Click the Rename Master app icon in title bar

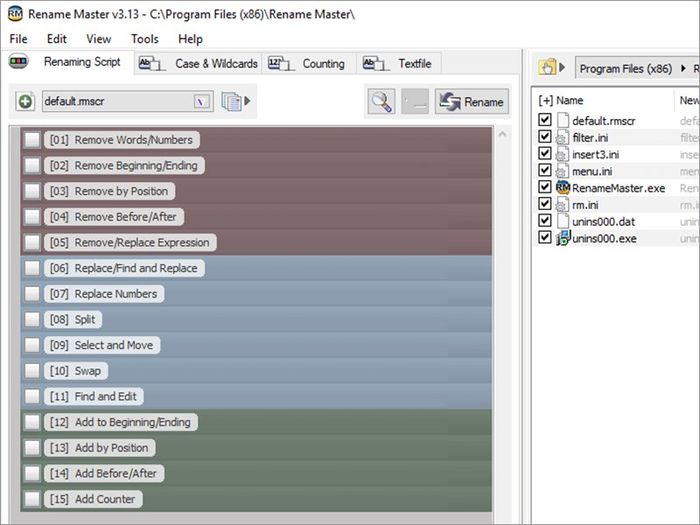click(x=15, y=14)
